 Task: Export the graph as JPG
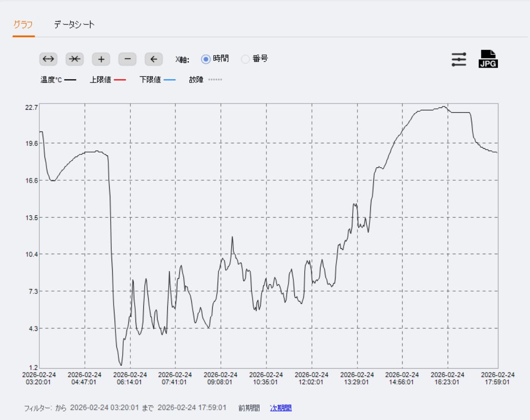click(x=488, y=59)
